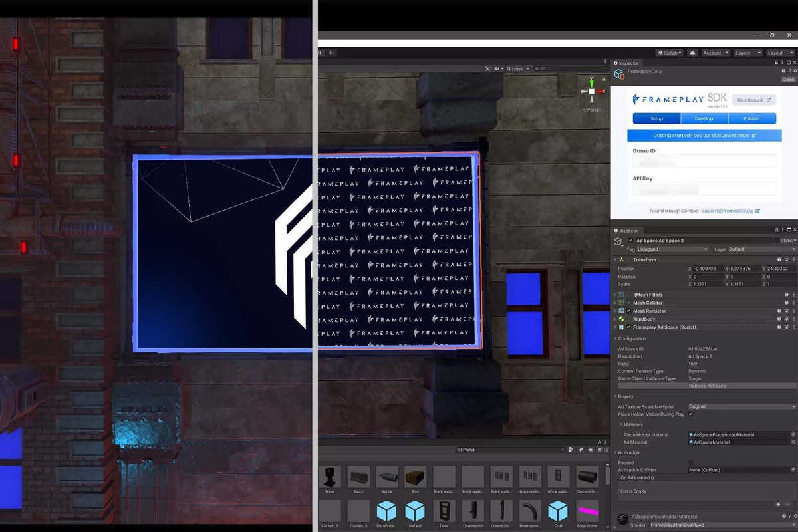Open object picker for Place Holder Material
The image size is (798, 532).
[793, 434]
